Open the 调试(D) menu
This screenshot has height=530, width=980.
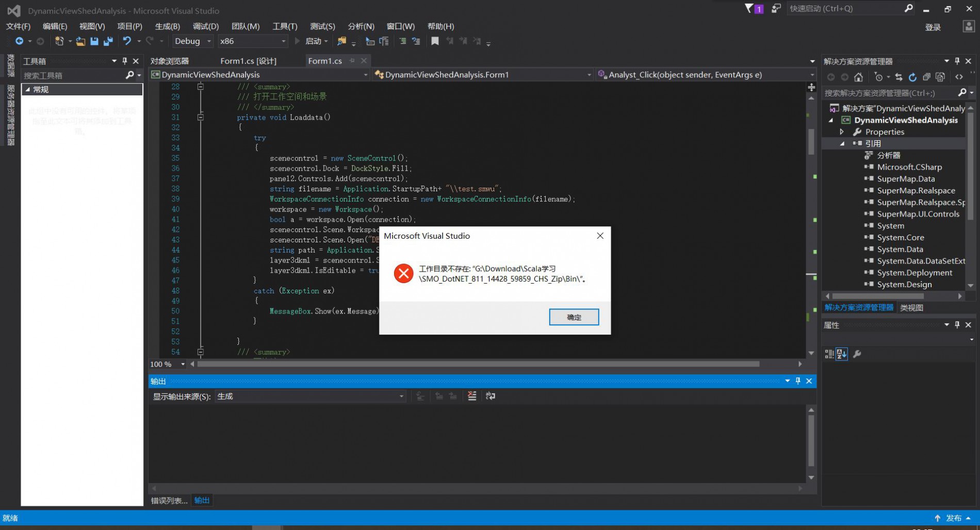click(205, 26)
